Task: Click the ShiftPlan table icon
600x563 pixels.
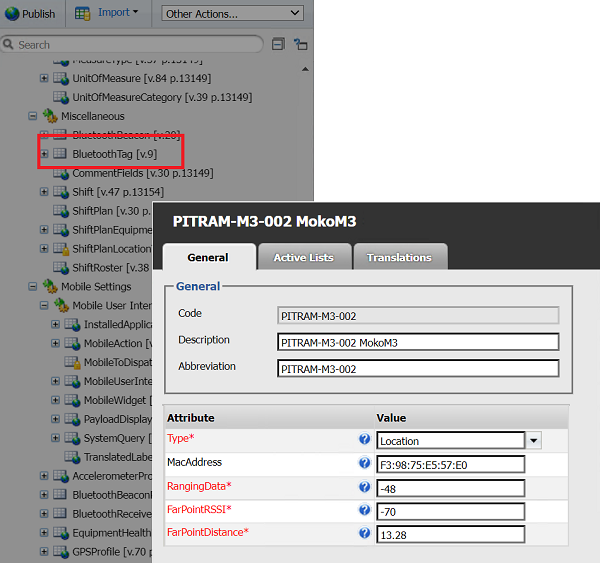Action: 61,211
